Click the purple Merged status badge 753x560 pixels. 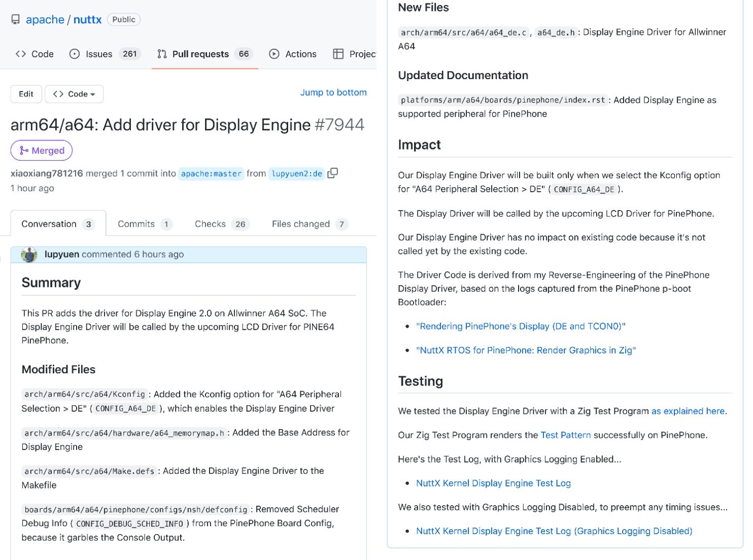[42, 151]
